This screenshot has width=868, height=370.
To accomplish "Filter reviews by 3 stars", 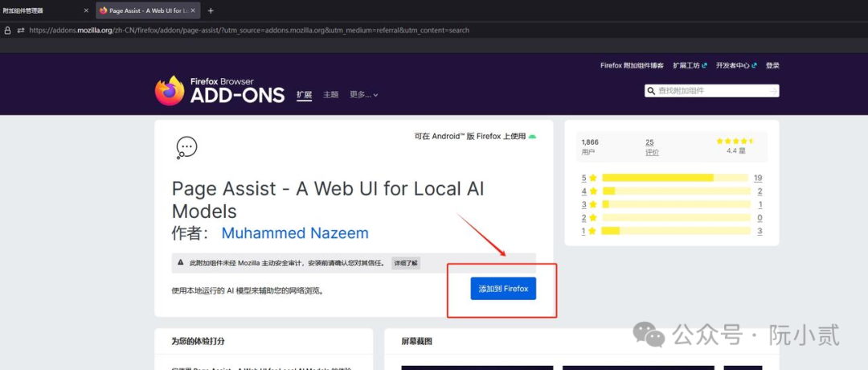I will point(589,204).
